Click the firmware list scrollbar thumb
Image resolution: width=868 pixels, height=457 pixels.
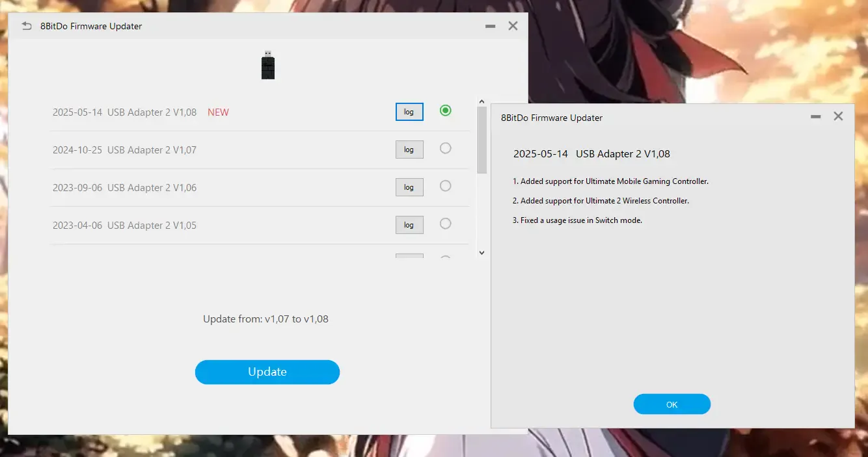pos(481,140)
